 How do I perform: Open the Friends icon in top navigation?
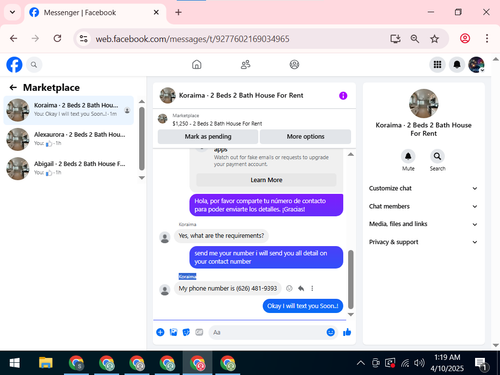click(246, 64)
